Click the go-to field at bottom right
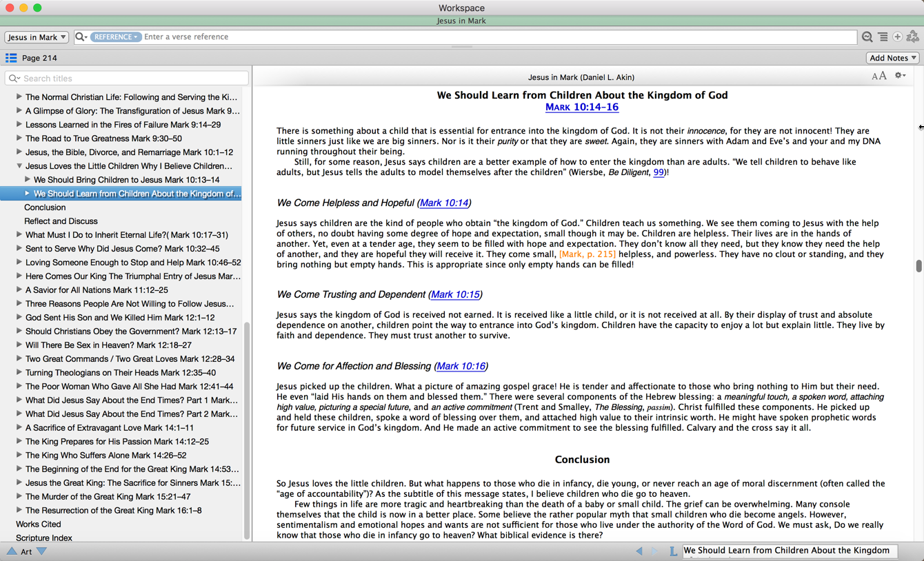This screenshot has width=924, height=561. tap(790, 551)
